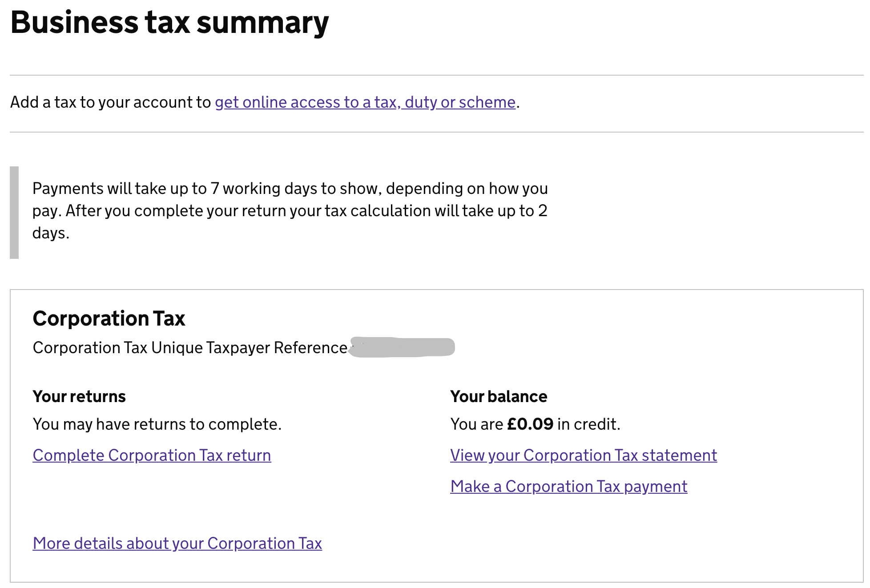Click Complete Corporation Tax return link
870x588 pixels.
tap(152, 455)
